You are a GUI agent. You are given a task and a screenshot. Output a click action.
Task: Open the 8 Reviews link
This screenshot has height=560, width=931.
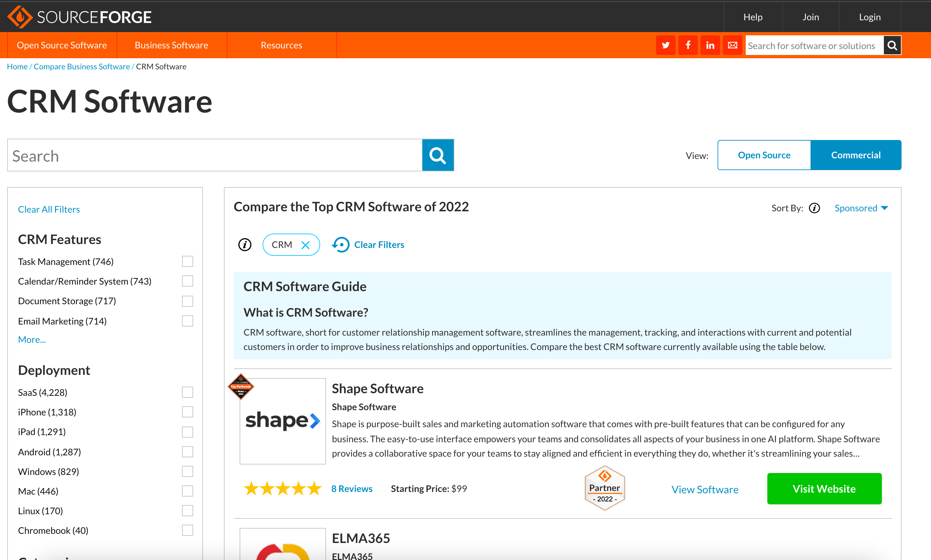point(352,488)
